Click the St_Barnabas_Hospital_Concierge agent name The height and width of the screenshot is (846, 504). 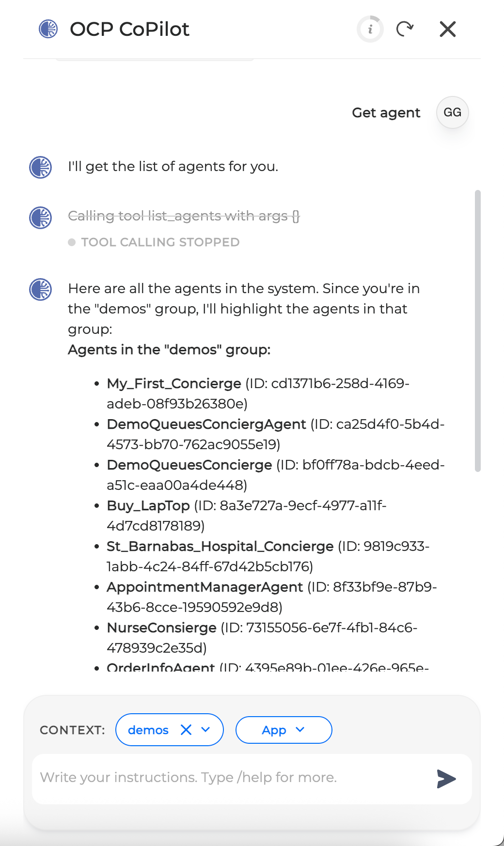220,547
